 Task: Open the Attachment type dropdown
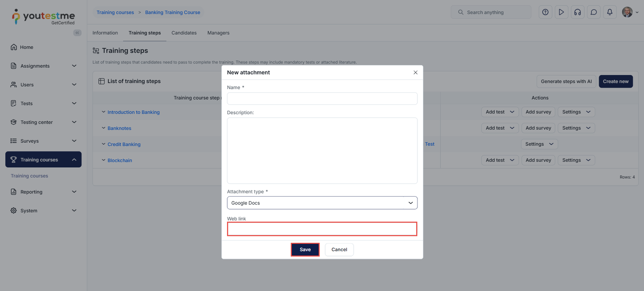(x=322, y=203)
